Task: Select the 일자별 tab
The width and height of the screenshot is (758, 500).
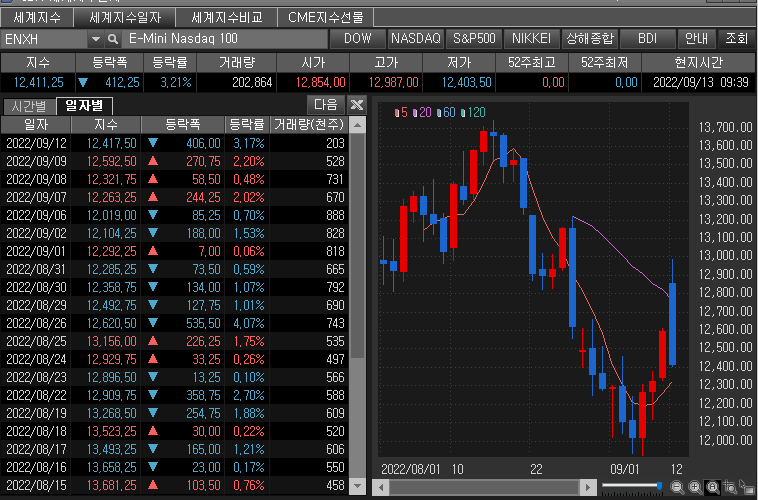Action: [84, 105]
